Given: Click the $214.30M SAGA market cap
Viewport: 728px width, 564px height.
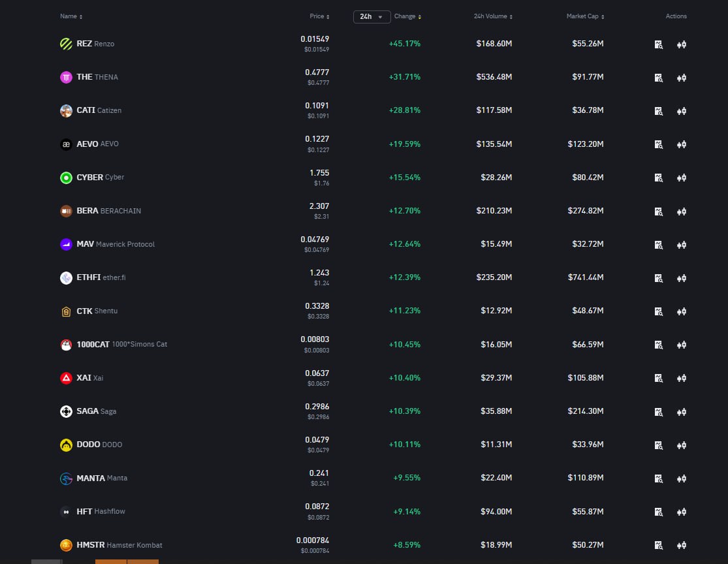Looking at the screenshot, I should coord(586,411).
